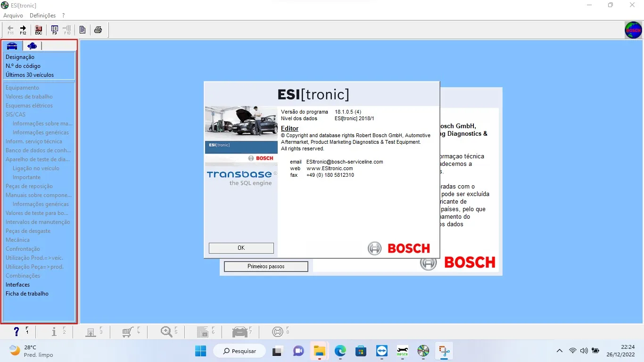Click Peças de reposição sidebar entry

tap(29, 186)
